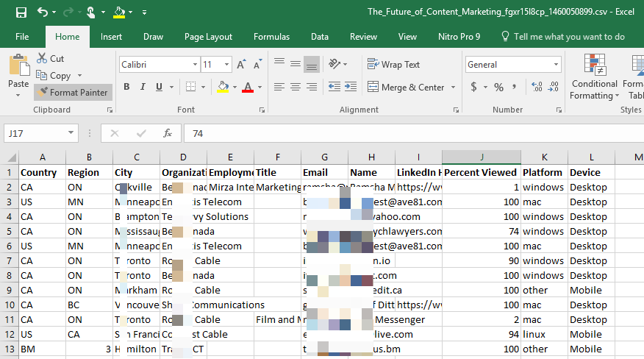Set bottom vertical alignment
Screen dimensions: 644x359
pyautogui.click(x=312, y=64)
